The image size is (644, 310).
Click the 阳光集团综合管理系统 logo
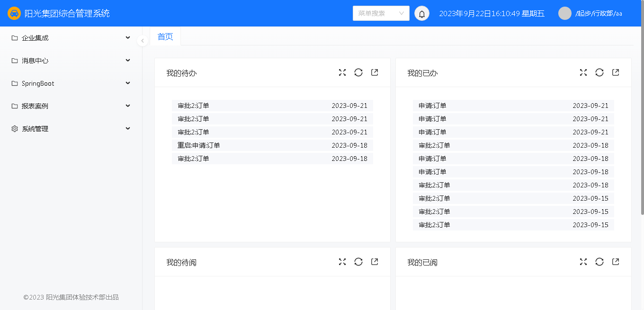[14, 13]
